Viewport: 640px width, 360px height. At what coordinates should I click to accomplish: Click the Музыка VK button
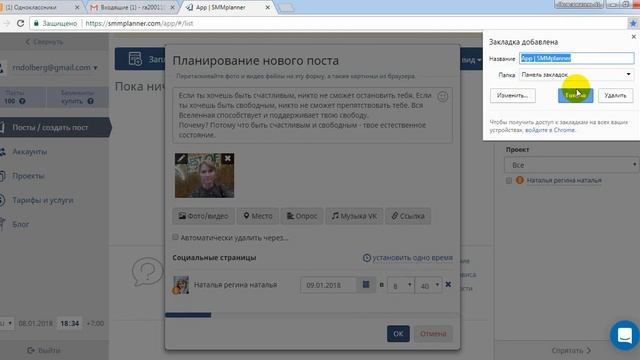click(354, 216)
